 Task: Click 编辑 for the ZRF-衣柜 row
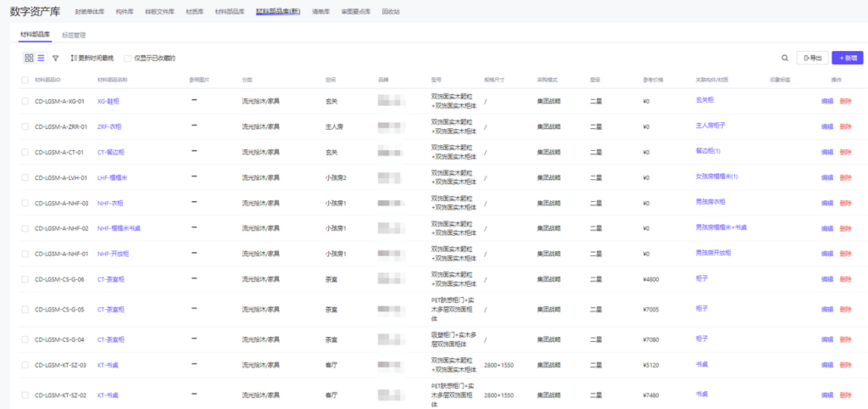827,126
